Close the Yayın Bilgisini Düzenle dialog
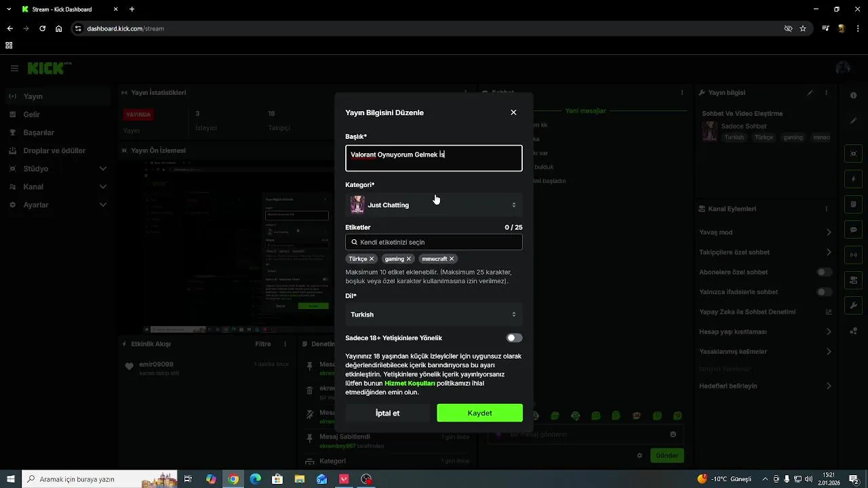Image resolution: width=868 pixels, height=488 pixels. tap(513, 113)
